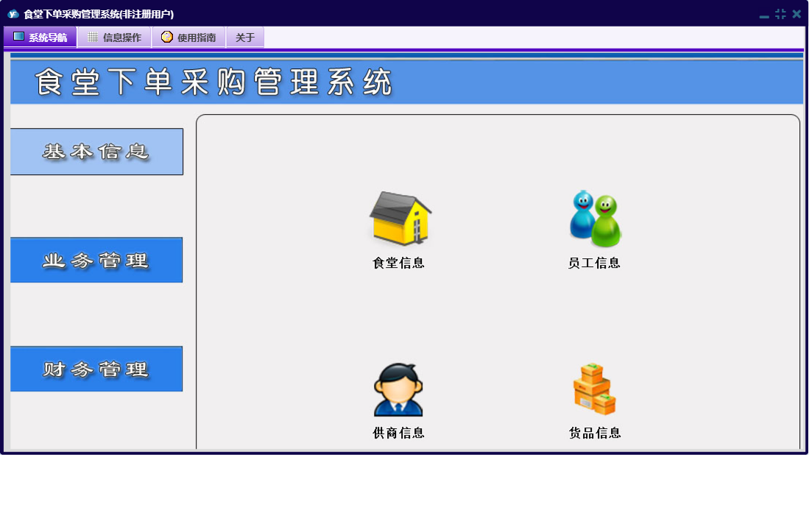The height and width of the screenshot is (532, 809).
Task: Click the 货品信息 text label
Action: (594, 433)
